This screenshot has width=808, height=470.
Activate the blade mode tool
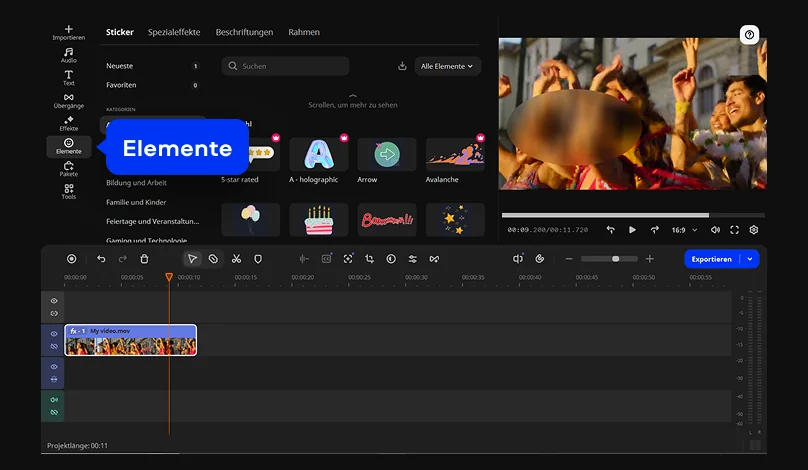213,259
